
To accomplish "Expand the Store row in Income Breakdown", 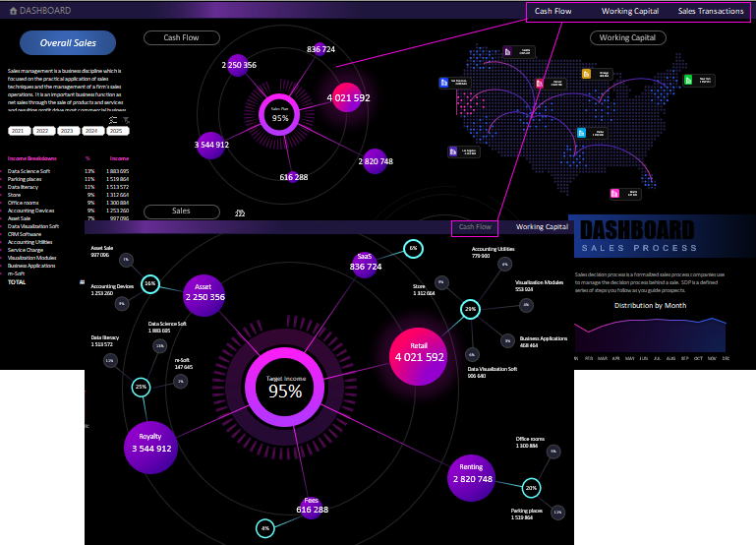I will tap(4, 195).
